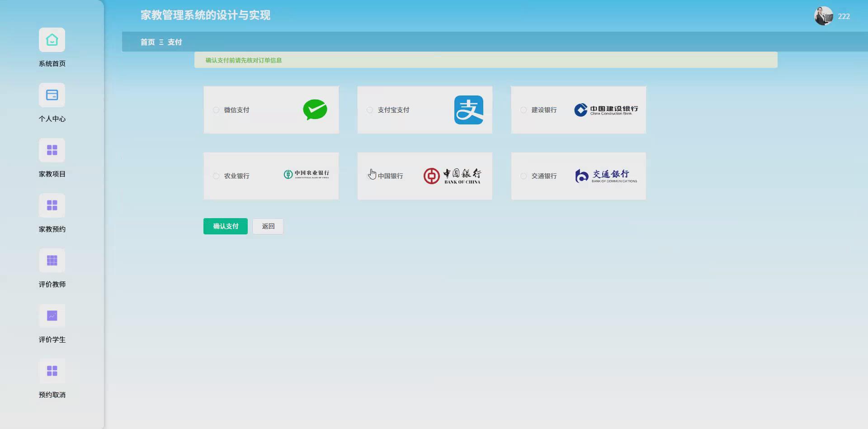Click the Bank of China logo
The image size is (868, 429).
[x=453, y=176]
